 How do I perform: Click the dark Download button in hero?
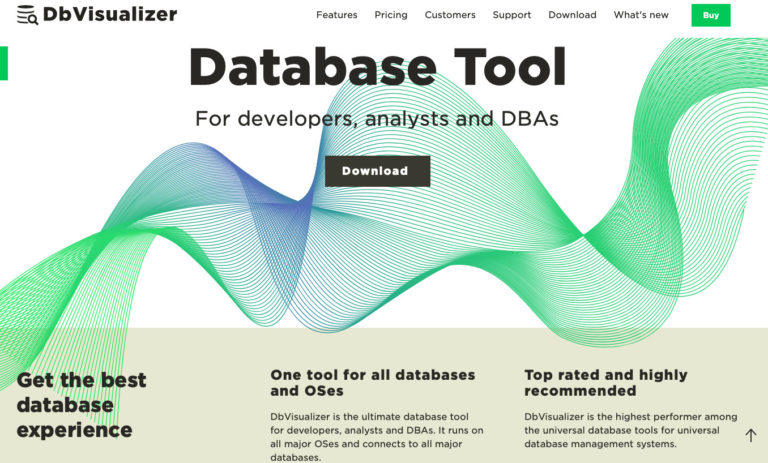[377, 171]
